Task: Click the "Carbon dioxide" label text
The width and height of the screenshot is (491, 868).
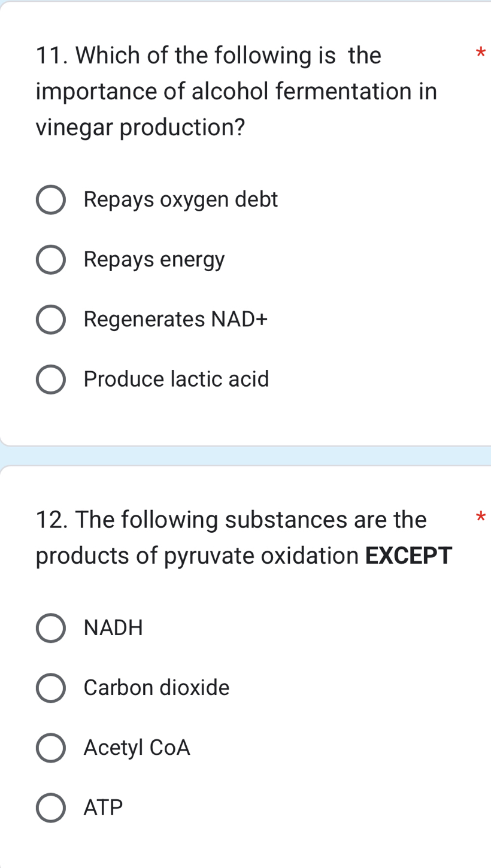Action: coord(156,687)
